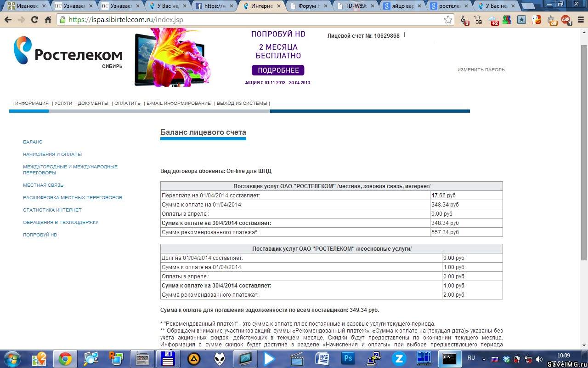
Task: Open the Adblock Plus extension icon
Action: point(565,20)
